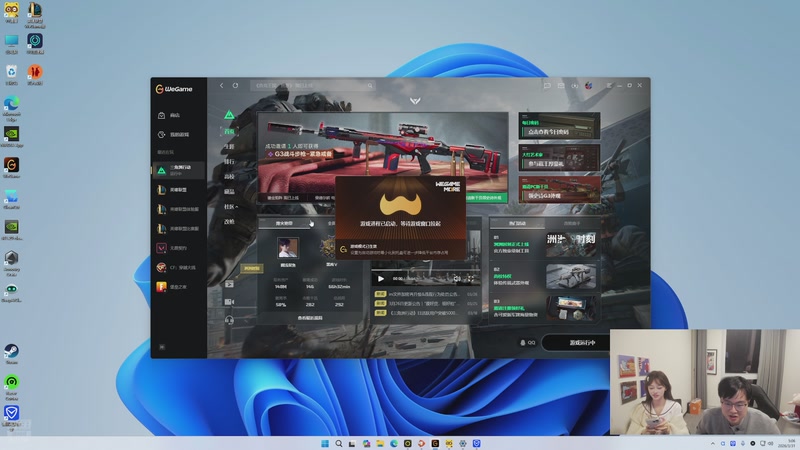Select Valorant entry in game list
The image size is (800, 450).
[179, 248]
